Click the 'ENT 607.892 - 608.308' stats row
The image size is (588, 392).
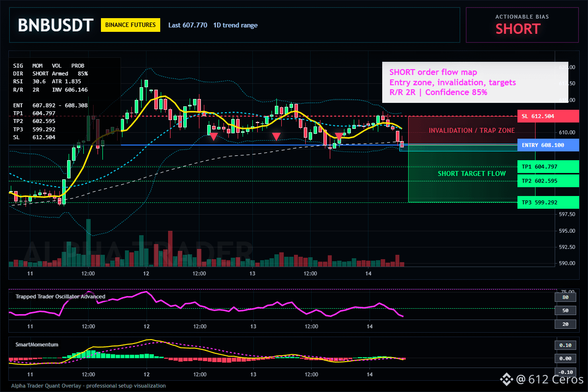point(50,105)
